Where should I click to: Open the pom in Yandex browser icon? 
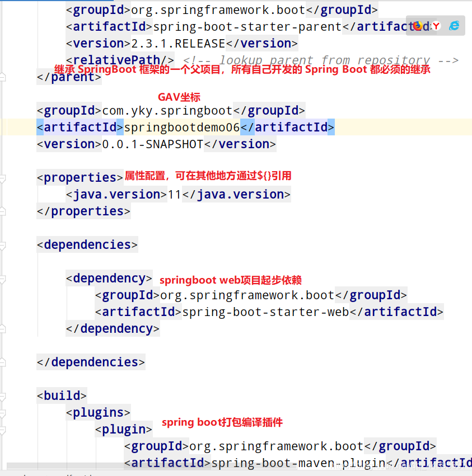click(x=436, y=26)
